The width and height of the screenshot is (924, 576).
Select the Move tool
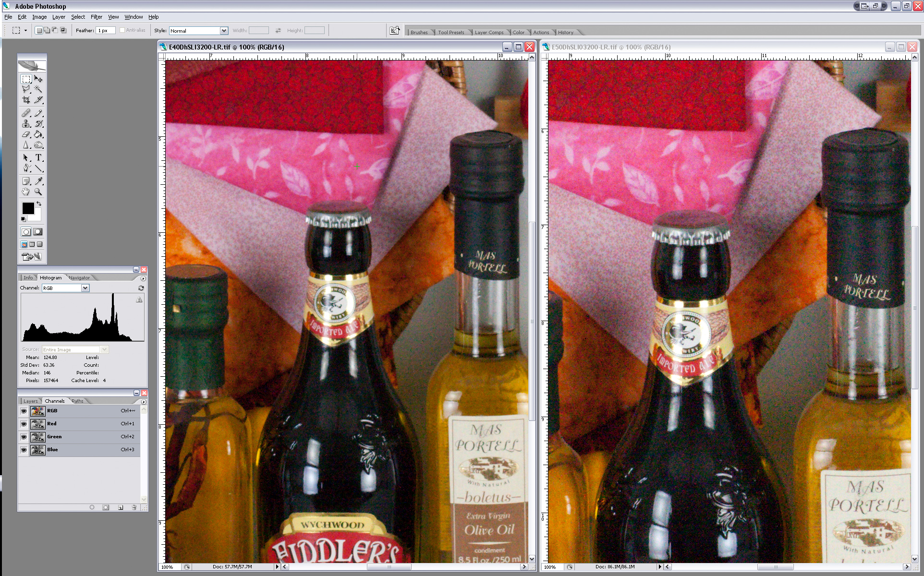(38, 79)
